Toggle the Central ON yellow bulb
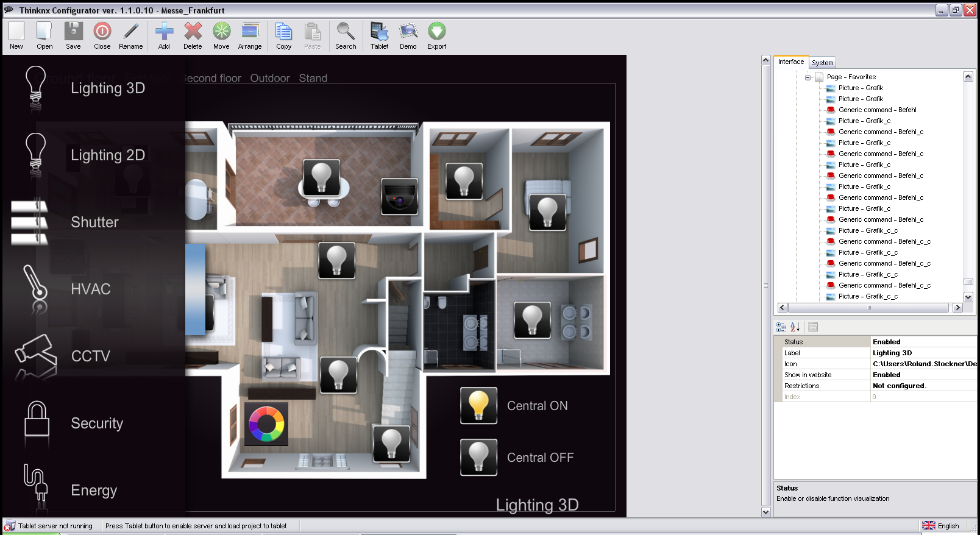This screenshot has height=535, width=980. (478, 405)
